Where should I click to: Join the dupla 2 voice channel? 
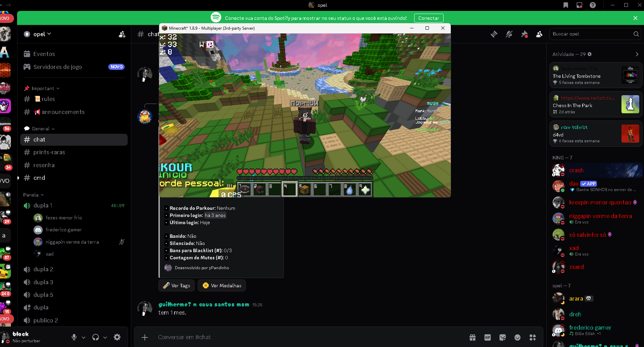click(x=74, y=269)
